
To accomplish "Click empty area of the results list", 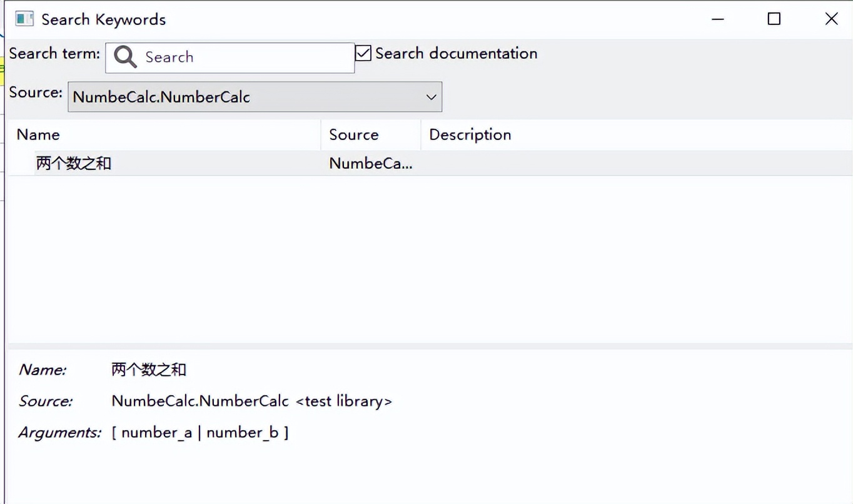I will (425, 263).
